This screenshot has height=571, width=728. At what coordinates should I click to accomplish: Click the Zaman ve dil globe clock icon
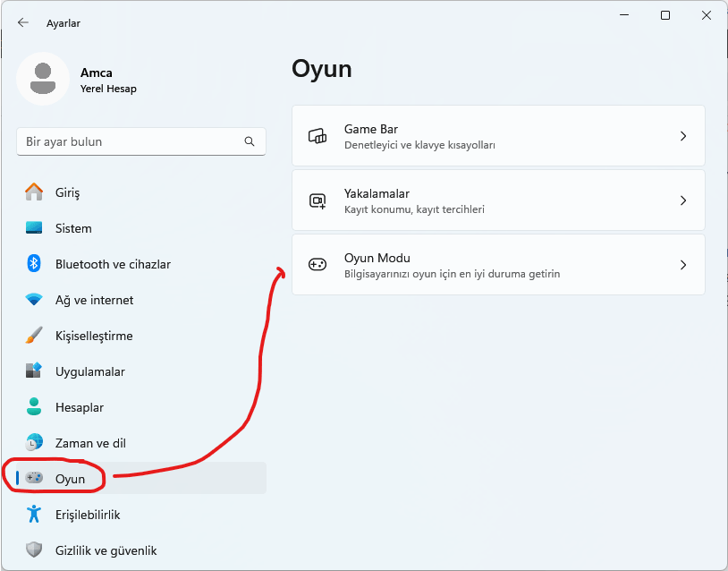coord(34,442)
